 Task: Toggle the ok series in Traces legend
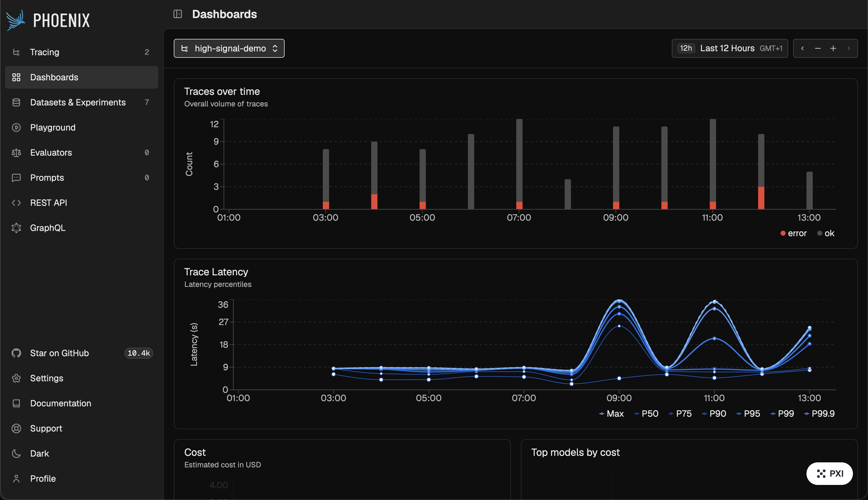[x=826, y=233]
